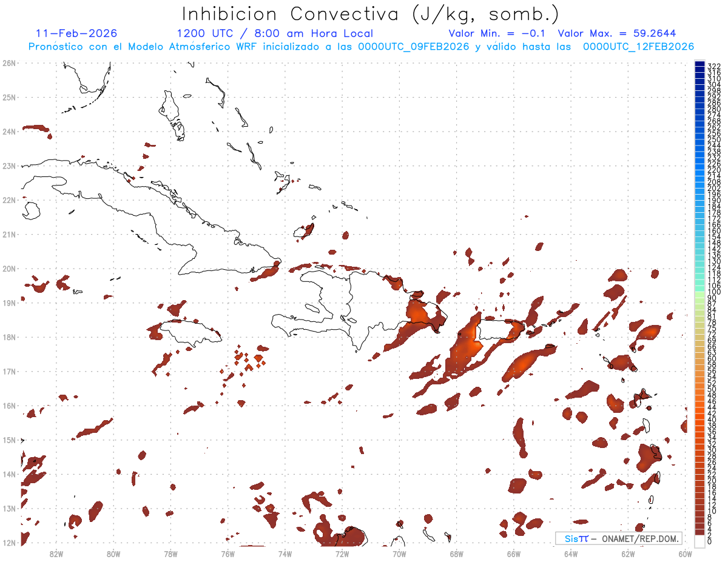Click the 15N latitude label
The height and width of the screenshot is (562, 728).
tap(8, 440)
